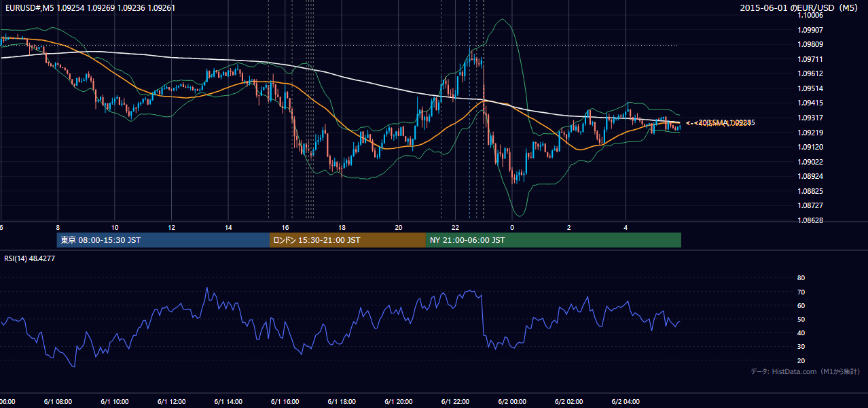
Task: Click hour label 16 on chart time axis
Action: pyautogui.click(x=285, y=227)
